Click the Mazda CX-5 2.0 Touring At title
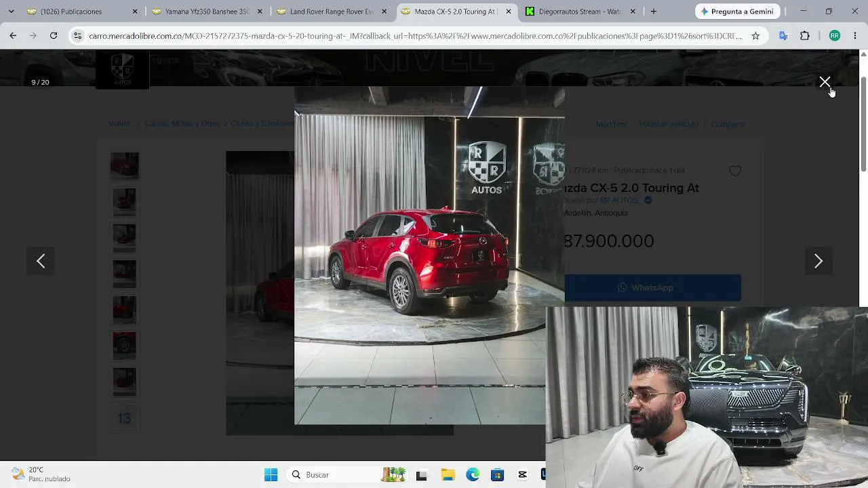Image resolution: width=868 pixels, height=488 pixels. tap(631, 188)
